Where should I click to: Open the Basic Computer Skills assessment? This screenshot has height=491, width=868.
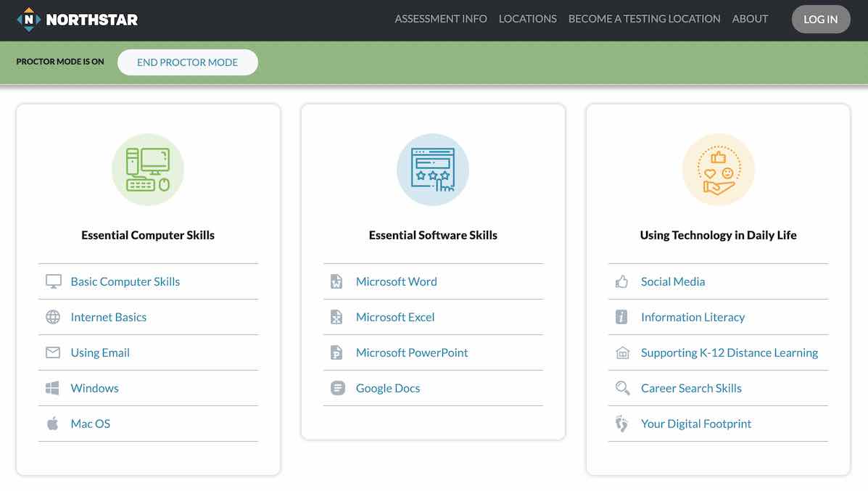[x=125, y=281]
